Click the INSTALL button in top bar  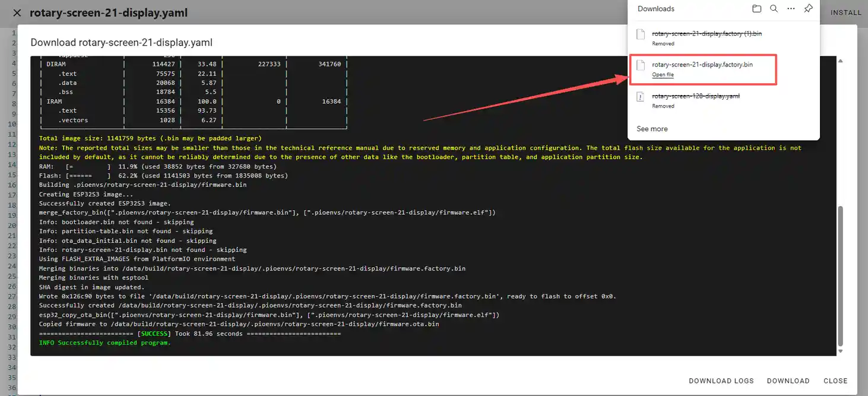pyautogui.click(x=845, y=12)
